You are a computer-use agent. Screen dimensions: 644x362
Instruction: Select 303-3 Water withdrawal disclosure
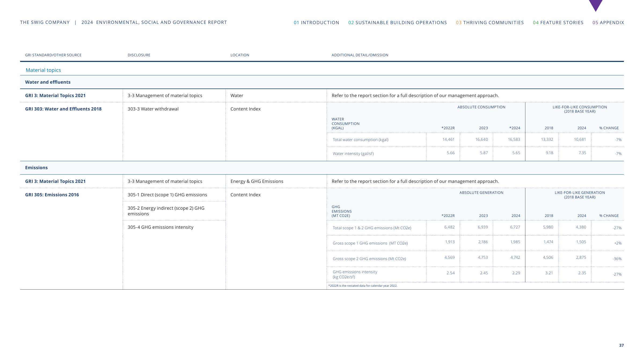coord(153,109)
